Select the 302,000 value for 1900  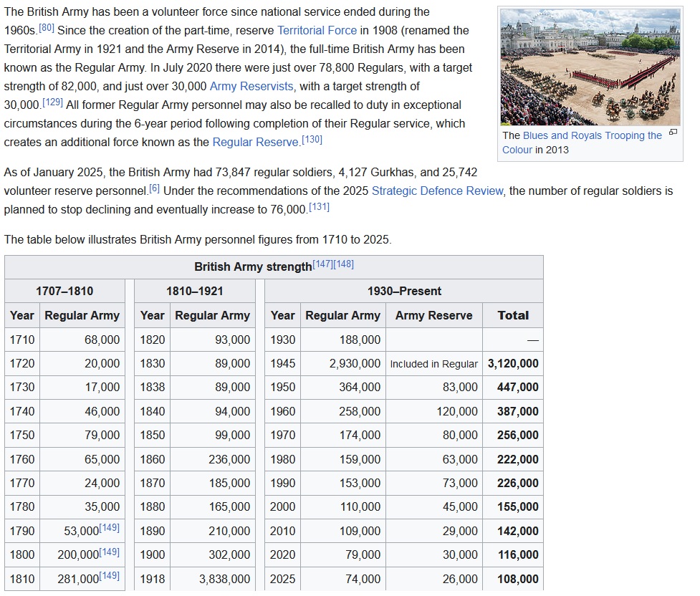pos(229,555)
